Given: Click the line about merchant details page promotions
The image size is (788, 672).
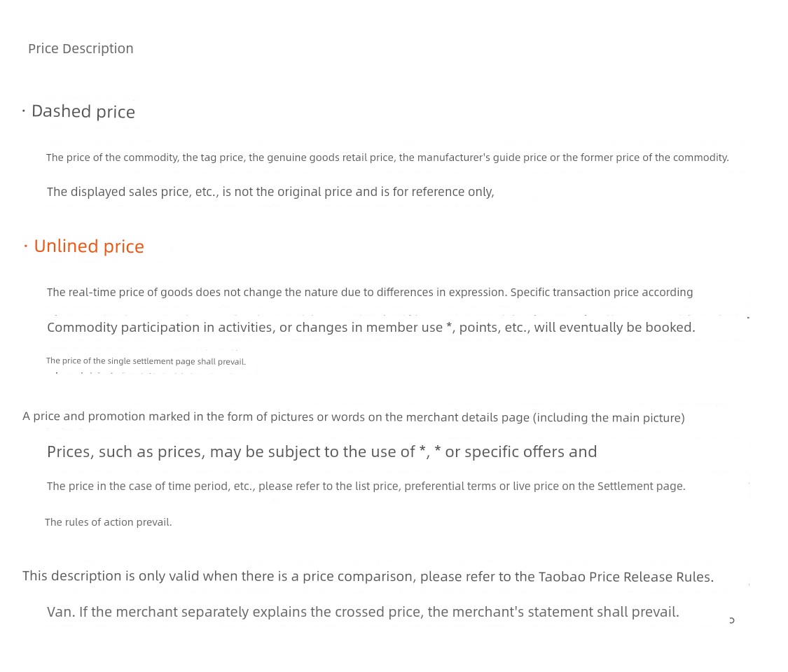Looking at the screenshot, I should (353, 417).
